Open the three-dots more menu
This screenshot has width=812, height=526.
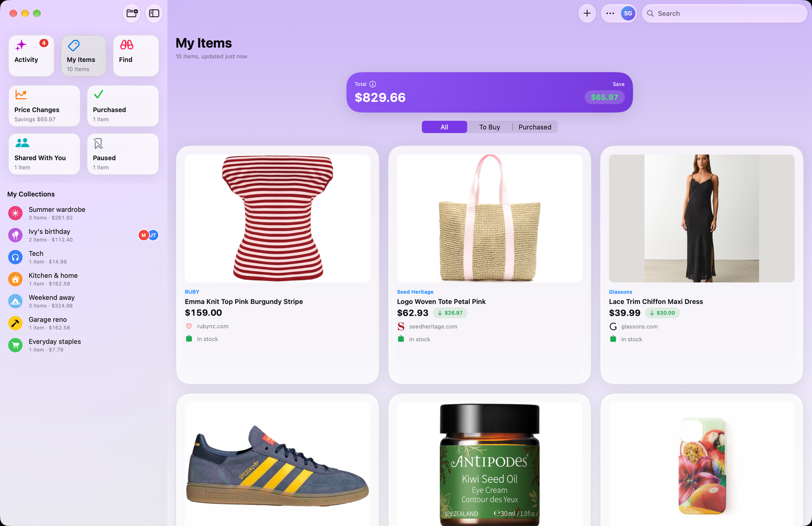610,13
